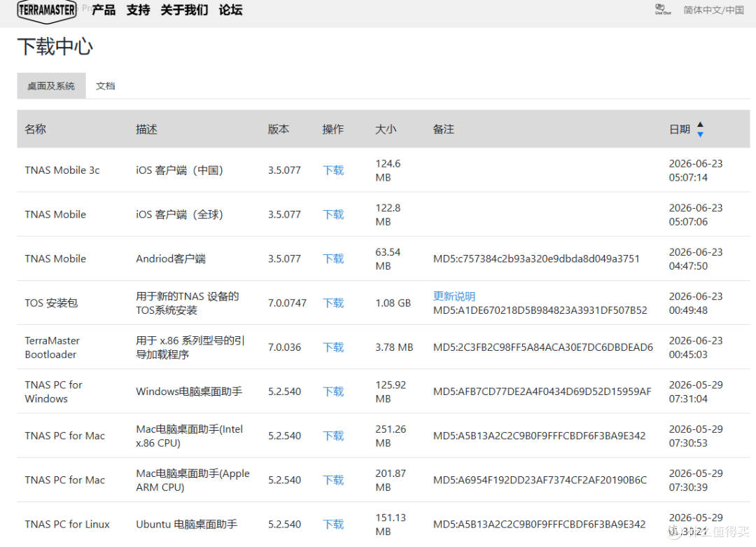Image resolution: width=756 pixels, height=547 pixels.
Task: Select the 1.08 GB size cell
Action: (393, 303)
